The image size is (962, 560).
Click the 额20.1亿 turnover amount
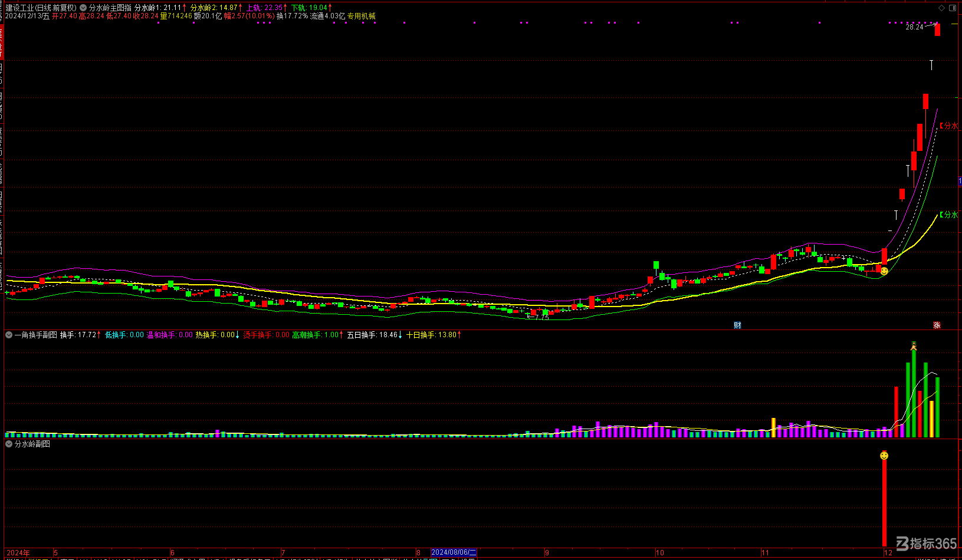[x=208, y=16]
